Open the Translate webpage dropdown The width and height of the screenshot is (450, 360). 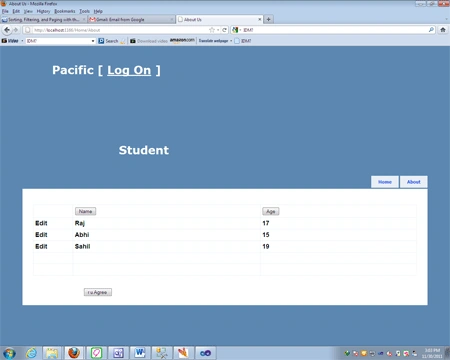215,41
